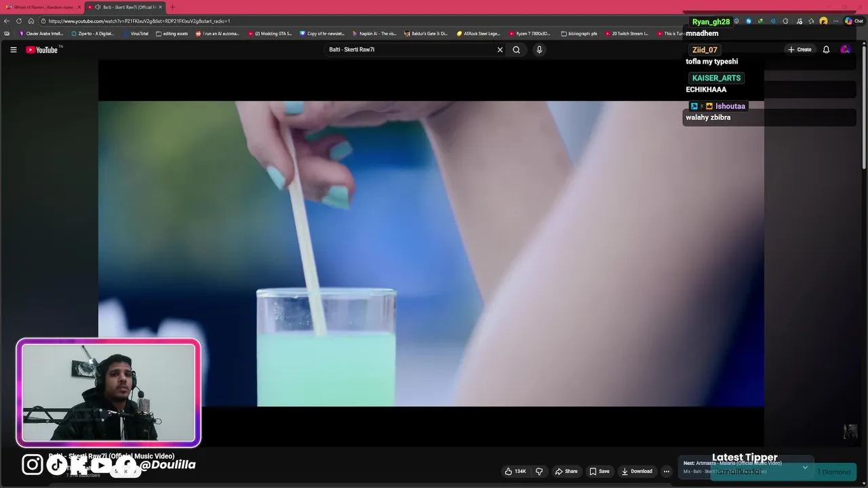The width and height of the screenshot is (868, 488).
Task: Click the Instagram icon in overlay
Action: pyautogui.click(x=32, y=464)
